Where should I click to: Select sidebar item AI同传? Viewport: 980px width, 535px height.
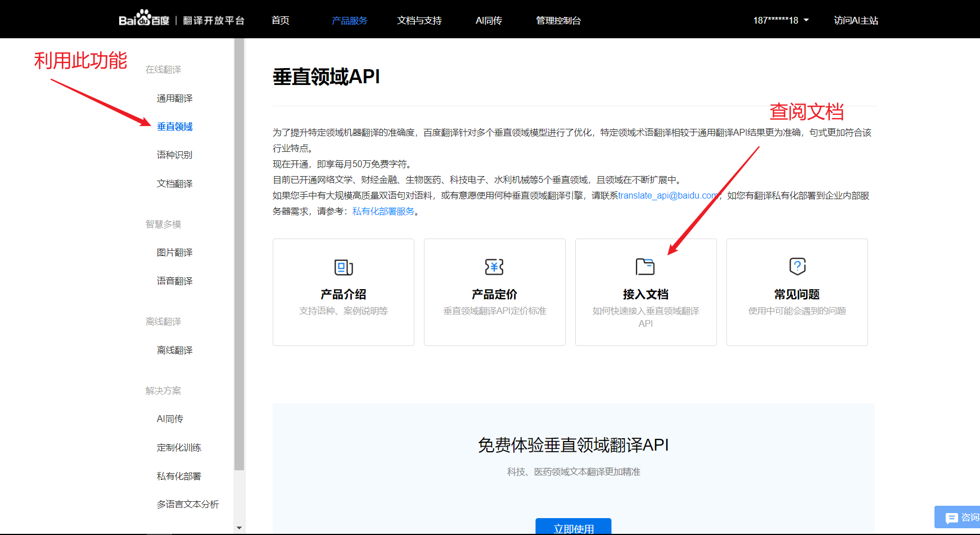pos(170,419)
